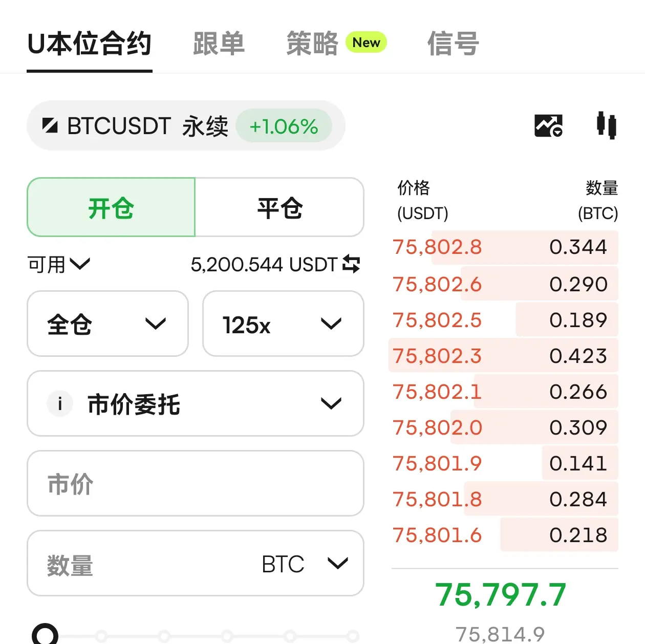Select ask price 75,802.0
Viewport: 645px width, 644px height.
437,427
